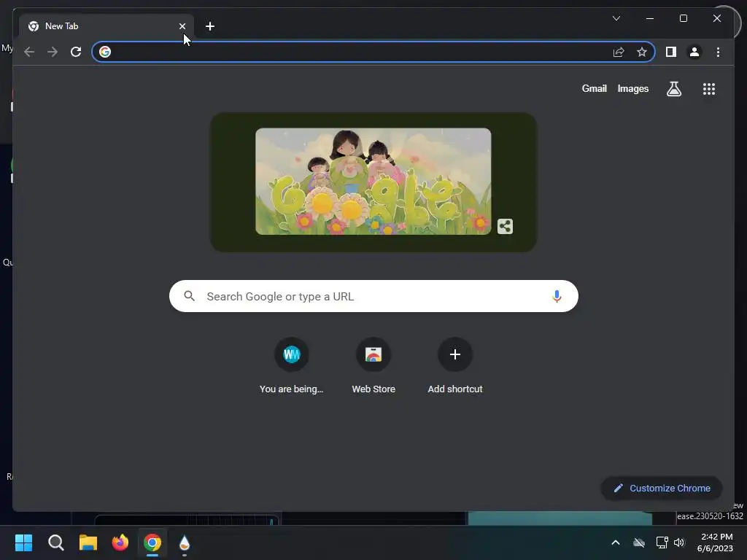Open the Windows Start menu
Screen dimensions: 747x560
(23, 542)
